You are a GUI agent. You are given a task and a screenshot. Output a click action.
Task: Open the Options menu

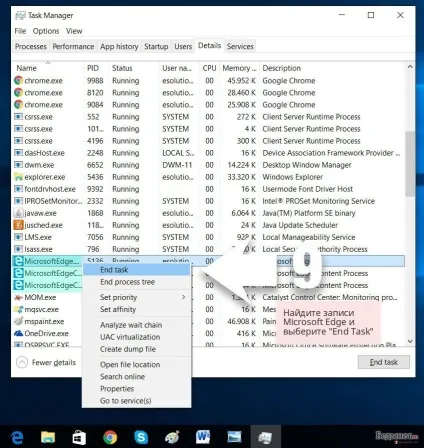46,31
